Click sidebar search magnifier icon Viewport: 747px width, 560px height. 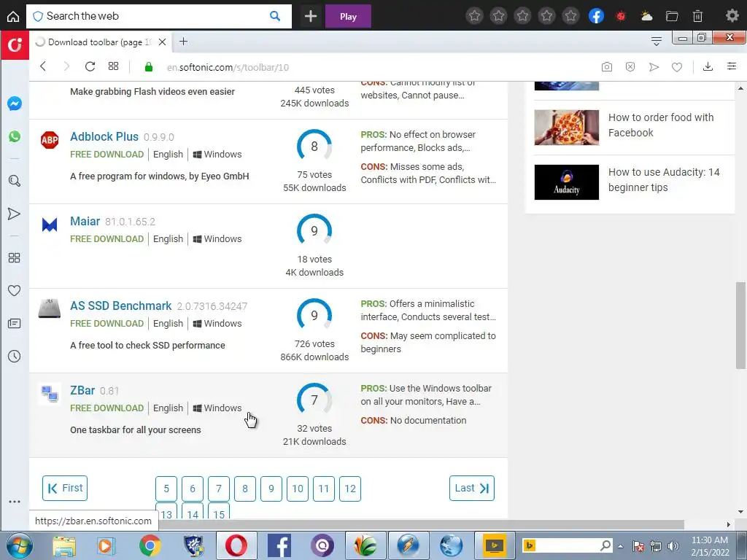(15, 181)
